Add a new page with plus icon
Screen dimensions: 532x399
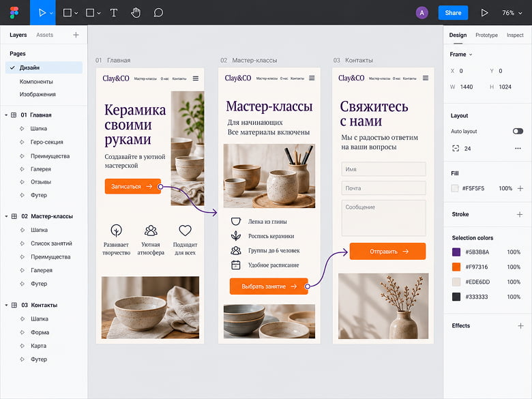point(76,35)
